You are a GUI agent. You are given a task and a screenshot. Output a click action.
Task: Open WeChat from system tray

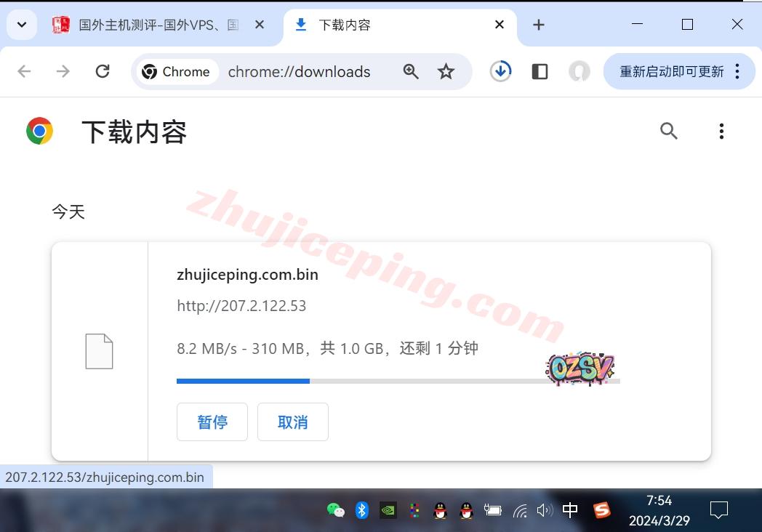coord(335,510)
